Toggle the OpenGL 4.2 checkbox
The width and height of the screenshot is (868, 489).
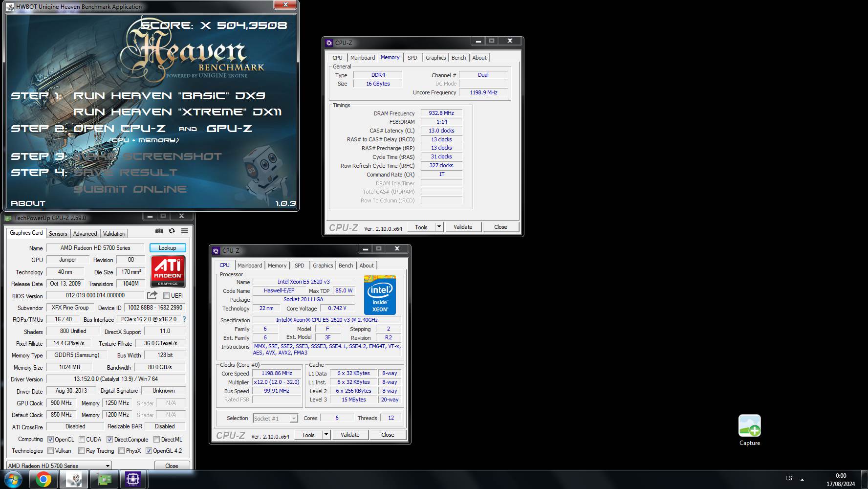[x=149, y=450]
